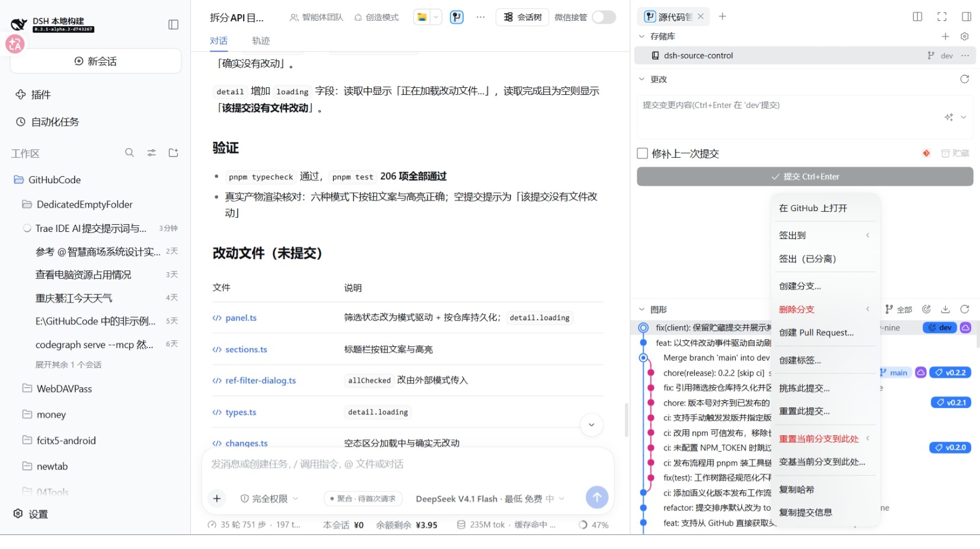
Task: Open 设置 settings
Action: tap(31, 514)
